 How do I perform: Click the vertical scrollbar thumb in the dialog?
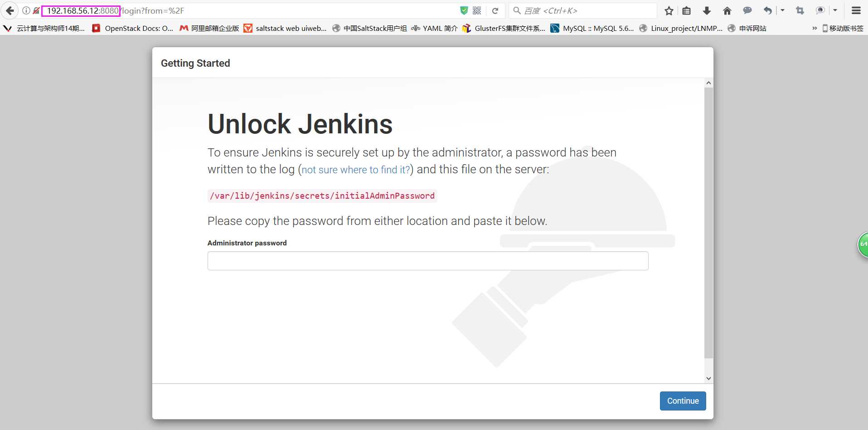708,223
